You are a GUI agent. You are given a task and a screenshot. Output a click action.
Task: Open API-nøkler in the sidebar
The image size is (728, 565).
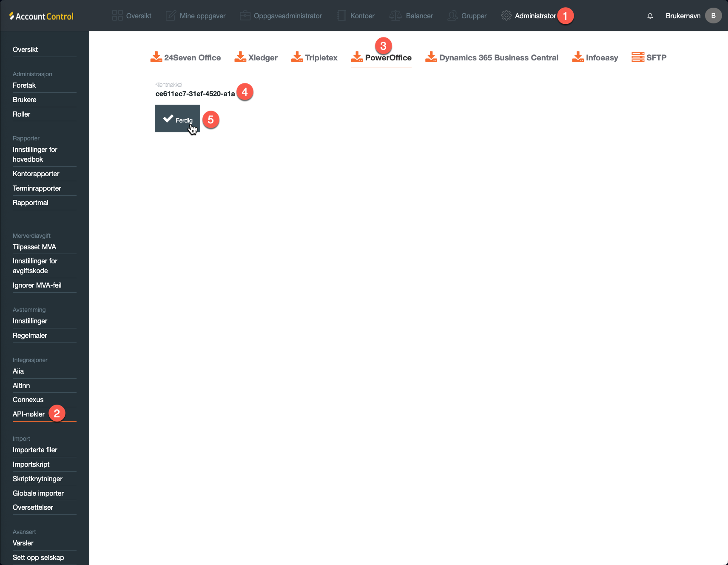[28, 414]
